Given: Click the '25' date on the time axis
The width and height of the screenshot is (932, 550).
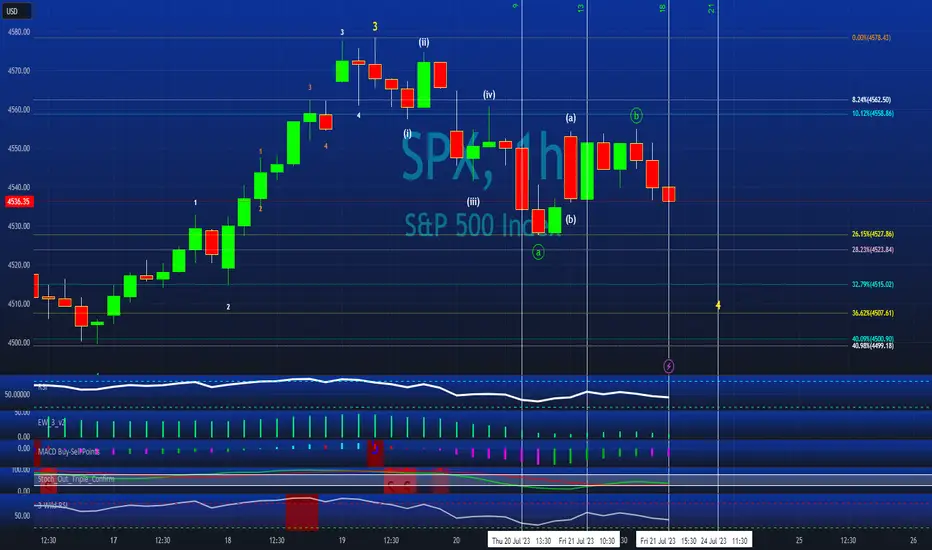Looking at the screenshot, I should pos(799,540).
